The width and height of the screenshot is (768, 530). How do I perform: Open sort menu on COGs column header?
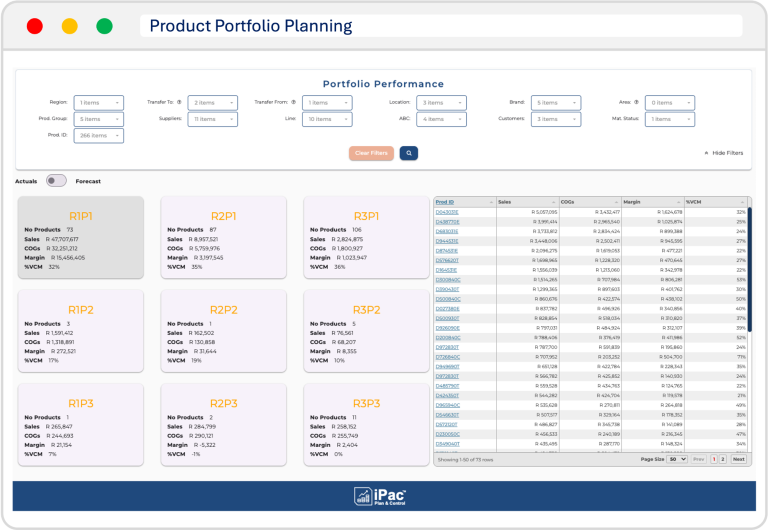click(616, 202)
